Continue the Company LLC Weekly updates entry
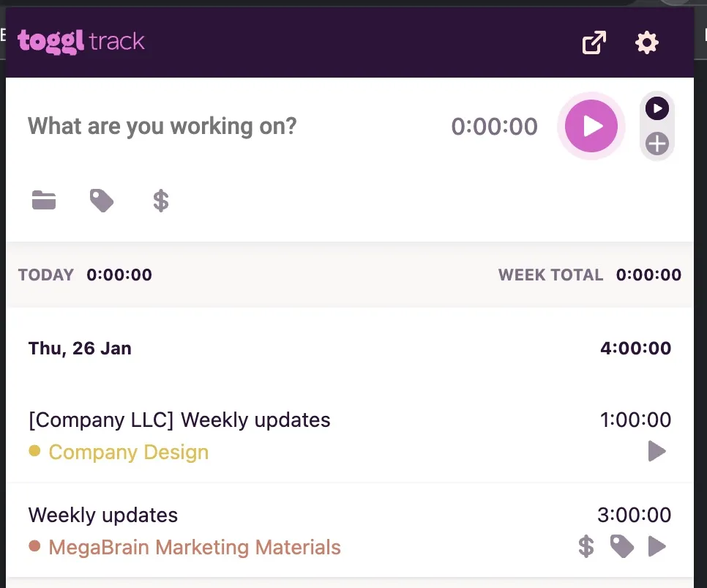 point(657,451)
